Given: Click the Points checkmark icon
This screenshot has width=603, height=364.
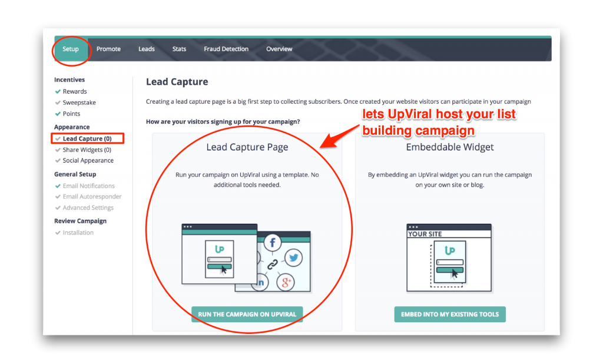Looking at the screenshot, I should (x=58, y=114).
